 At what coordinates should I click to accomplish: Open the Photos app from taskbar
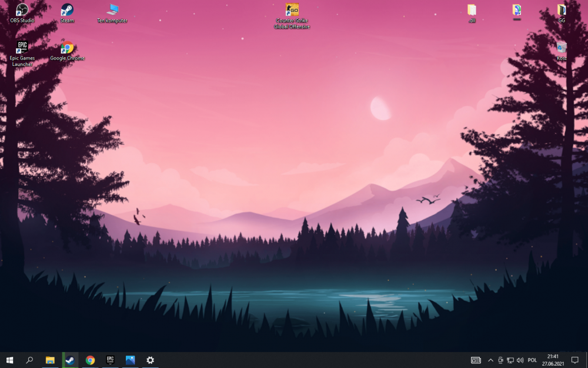[130, 360]
